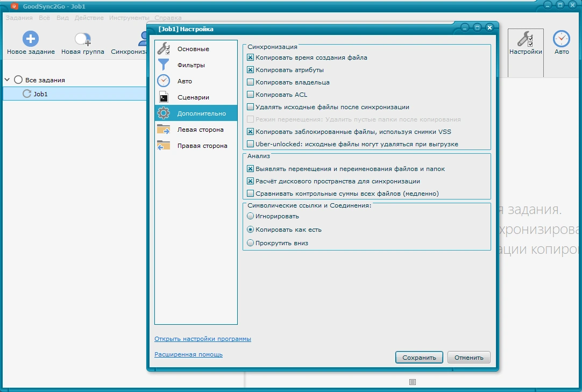Open Настройки wrench icon in main toolbar

(525, 39)
